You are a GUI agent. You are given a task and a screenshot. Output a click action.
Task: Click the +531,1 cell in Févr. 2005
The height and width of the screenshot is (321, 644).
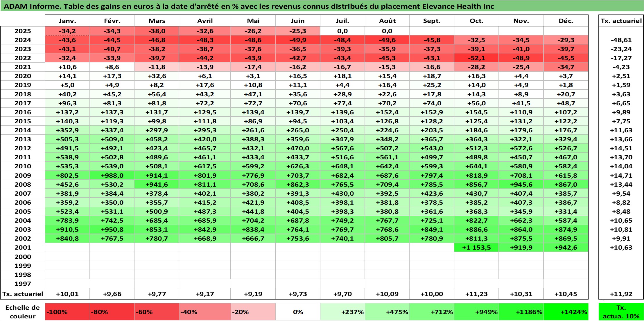pos(112,212)
